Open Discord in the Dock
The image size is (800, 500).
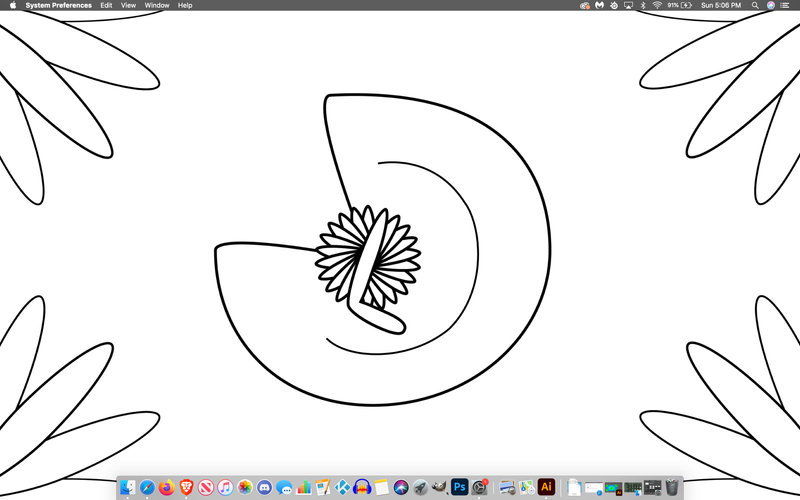[264, 487]
